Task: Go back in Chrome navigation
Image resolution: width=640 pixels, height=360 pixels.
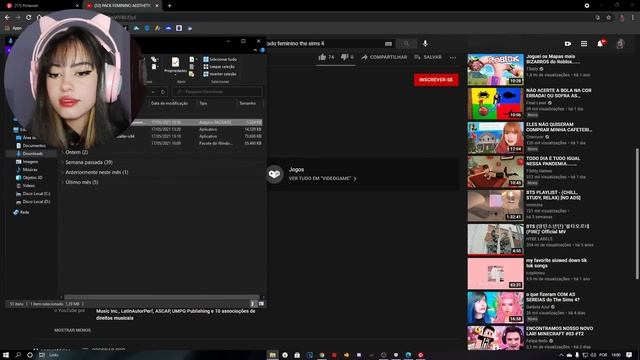Action: 7,18
